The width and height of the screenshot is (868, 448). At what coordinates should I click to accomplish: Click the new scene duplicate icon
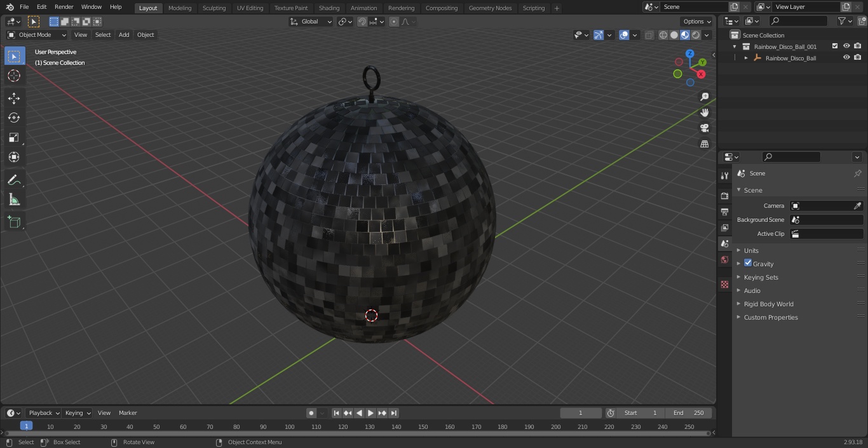coord(735,7)
